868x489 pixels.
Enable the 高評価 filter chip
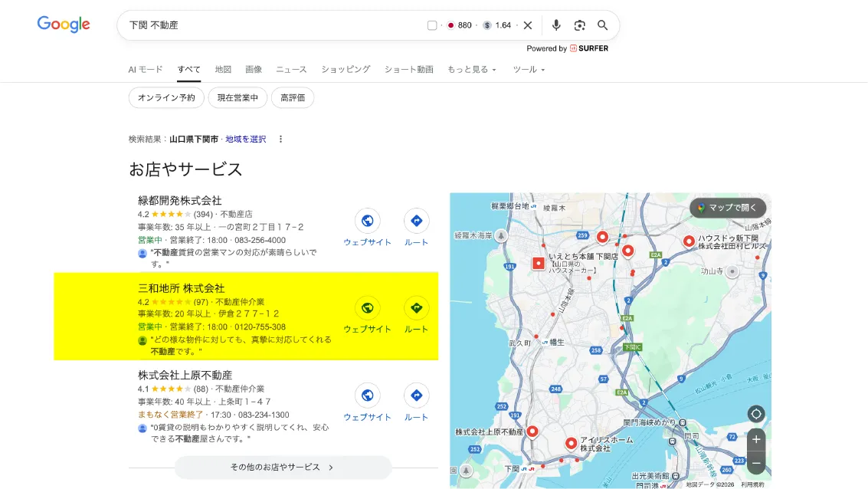[x=293, y=97]
